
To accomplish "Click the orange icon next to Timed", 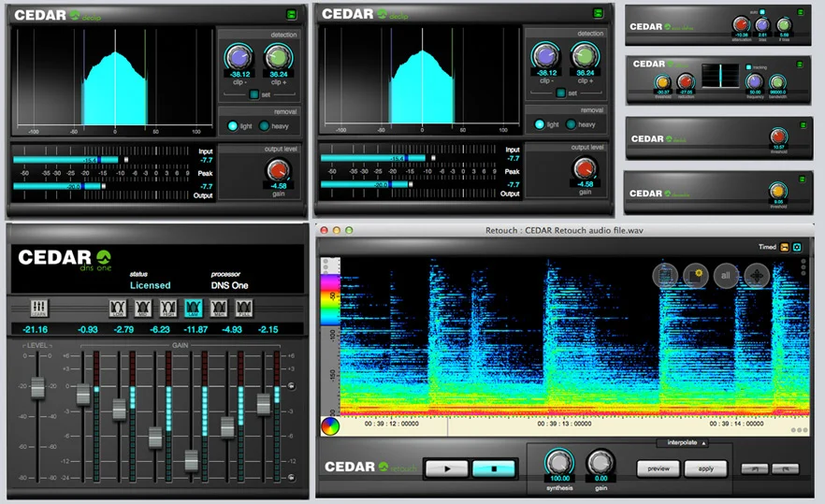I will click(x=785, y=247).
